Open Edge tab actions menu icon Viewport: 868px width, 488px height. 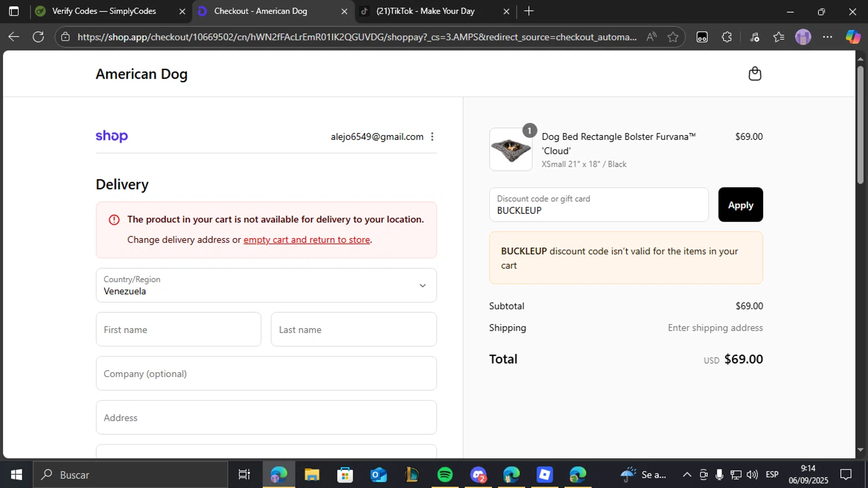[14, 11]
